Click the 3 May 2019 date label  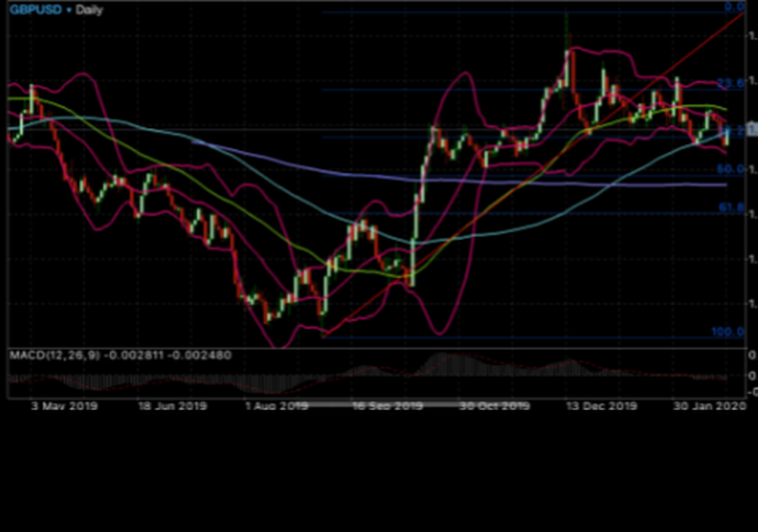pyautogui.click(x=64, y=406)
